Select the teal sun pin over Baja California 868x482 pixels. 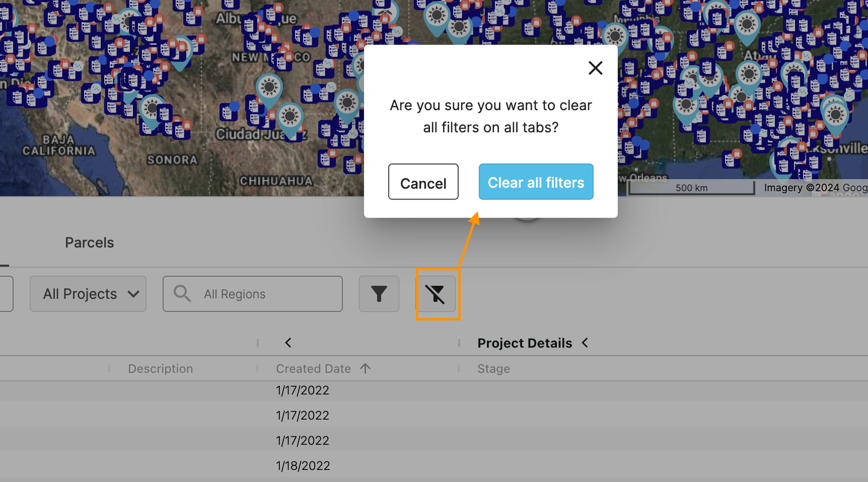(x=151, y=108)
